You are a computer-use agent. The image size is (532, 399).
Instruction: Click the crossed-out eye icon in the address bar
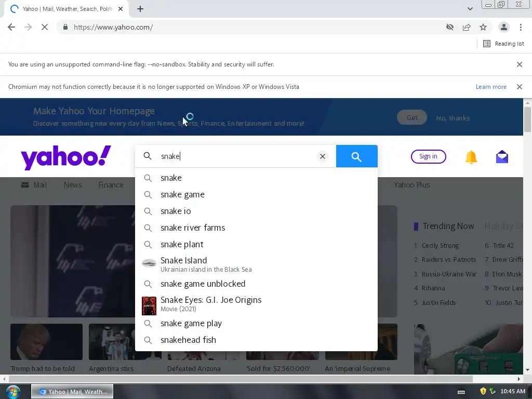[449, 27]
